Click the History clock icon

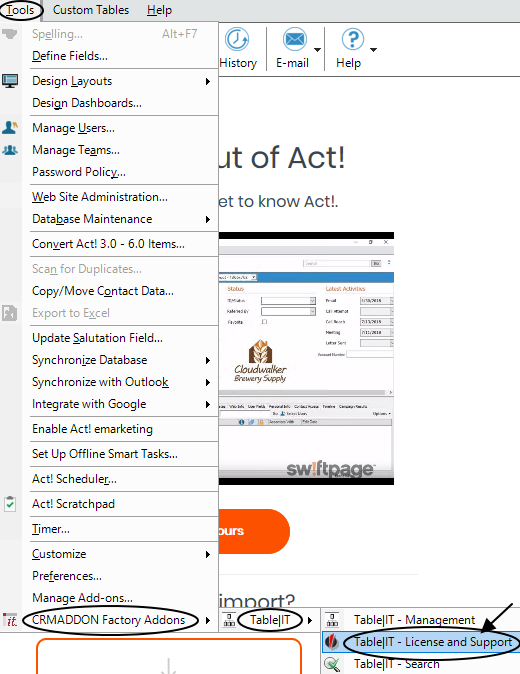point(237,40)
